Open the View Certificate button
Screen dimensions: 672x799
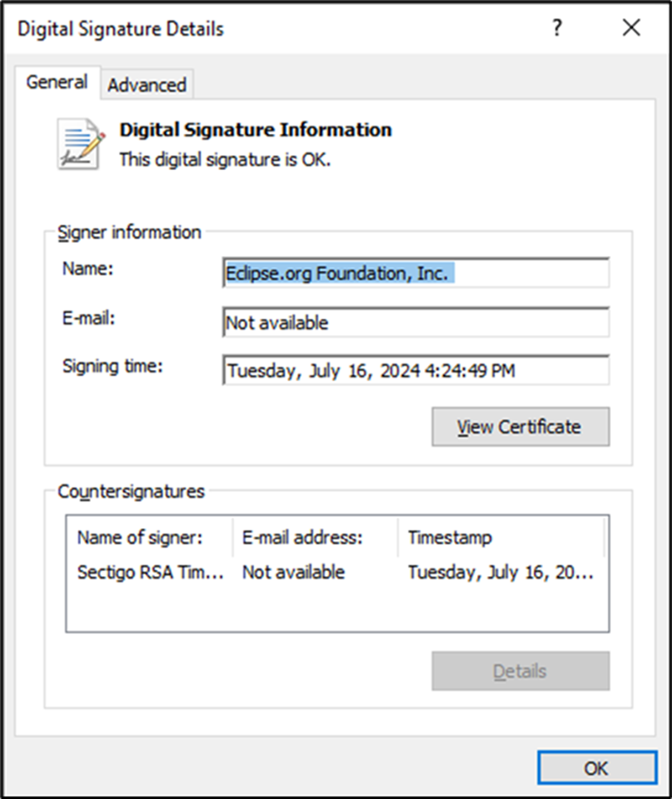521,426
